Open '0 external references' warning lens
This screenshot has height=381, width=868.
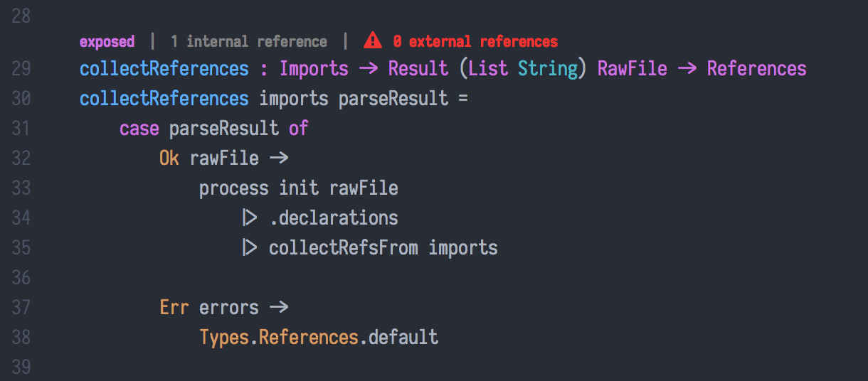pyautogui.click(x=475, y=42)
